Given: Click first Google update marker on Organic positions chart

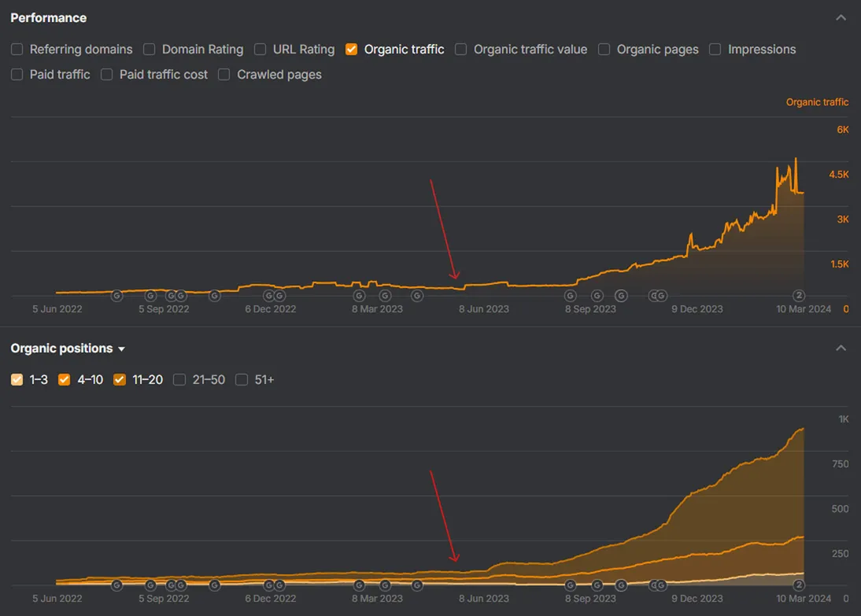Looking at the screenshot, I should (116, 585).
